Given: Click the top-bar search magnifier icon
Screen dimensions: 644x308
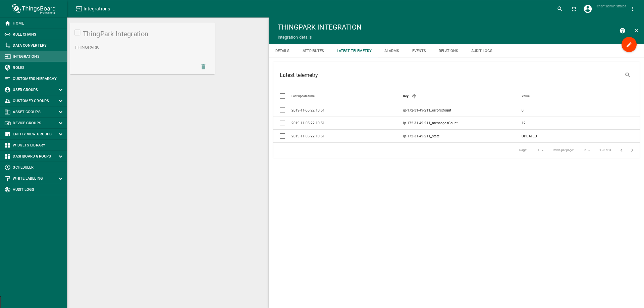Looking at the screenshot, I should click(x=560, y=9).
